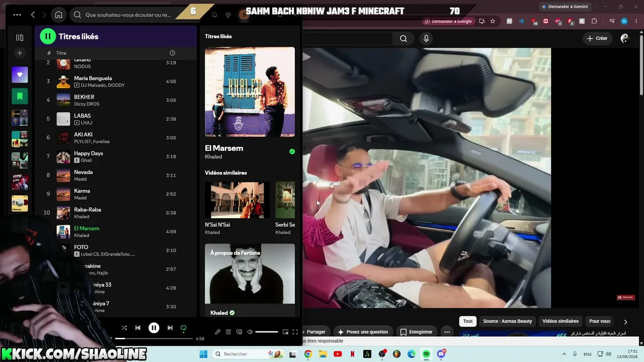
Task: Open Spotify notifications bell
Action: pos(215,15)
